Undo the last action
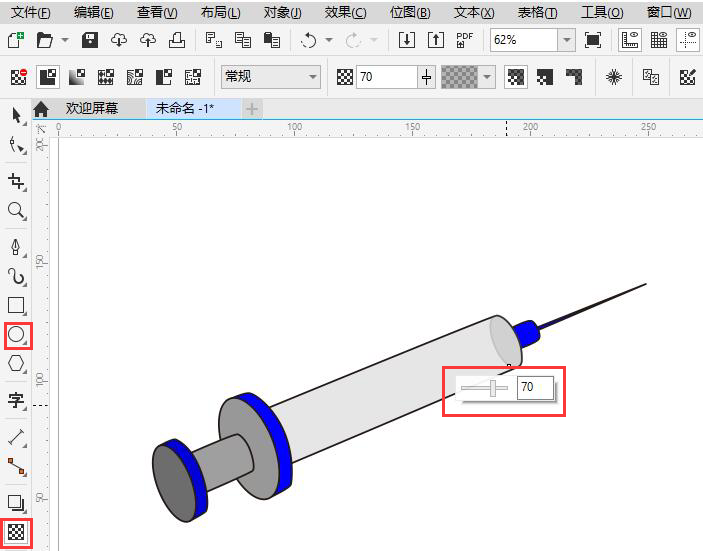The height and width of the screenshot is (551, 703). 308,40
